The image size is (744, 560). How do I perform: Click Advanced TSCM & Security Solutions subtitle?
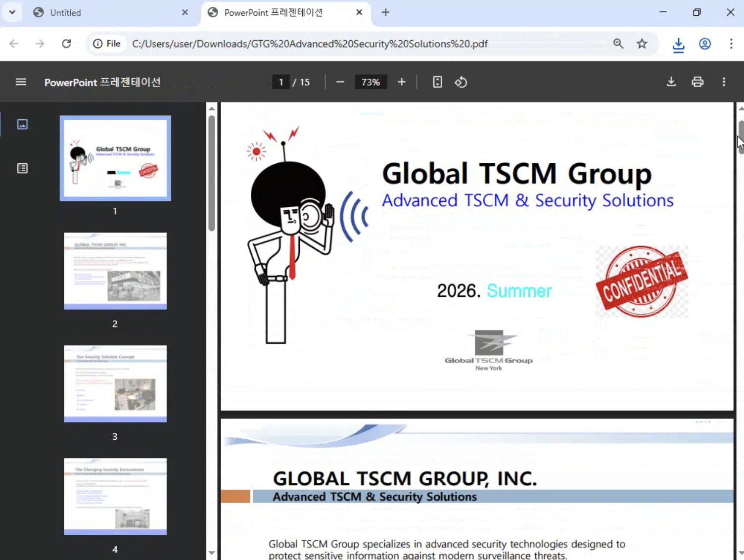pos(527,200)
